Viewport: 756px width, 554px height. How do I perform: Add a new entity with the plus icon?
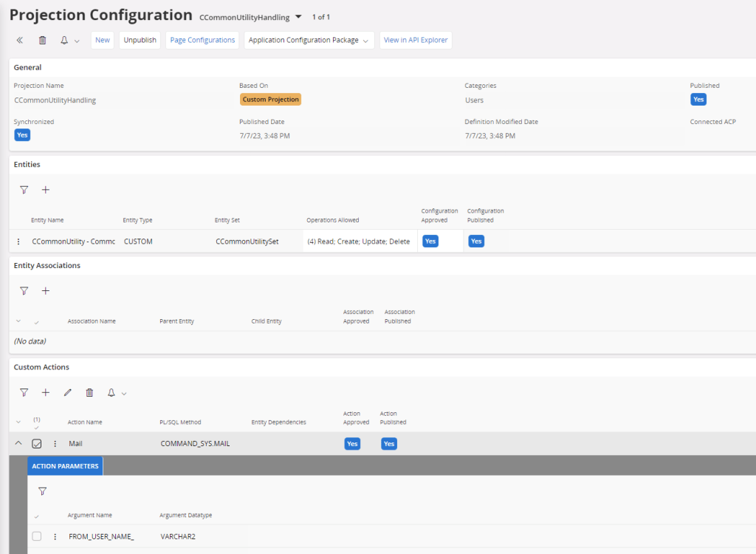tap(46, 190)
